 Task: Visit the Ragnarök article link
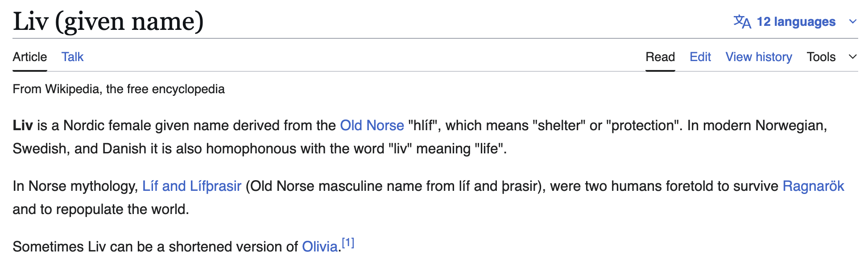pyautogui.click(x=814, y=186)
